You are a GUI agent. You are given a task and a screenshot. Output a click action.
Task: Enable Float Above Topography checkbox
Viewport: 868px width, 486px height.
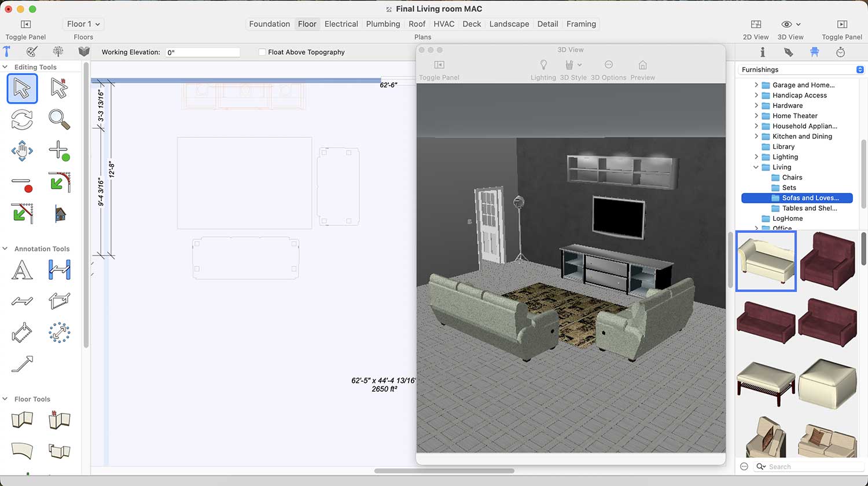(262, 52)
